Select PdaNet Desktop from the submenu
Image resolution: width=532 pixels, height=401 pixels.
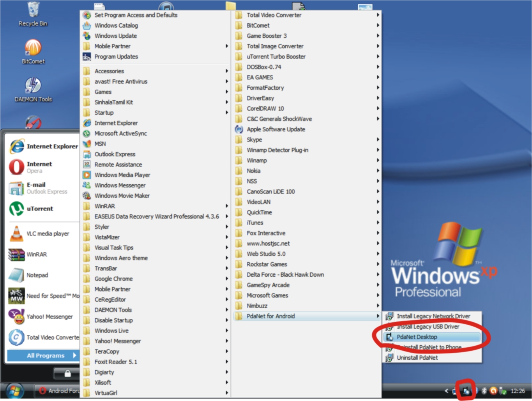pos(417,337)
